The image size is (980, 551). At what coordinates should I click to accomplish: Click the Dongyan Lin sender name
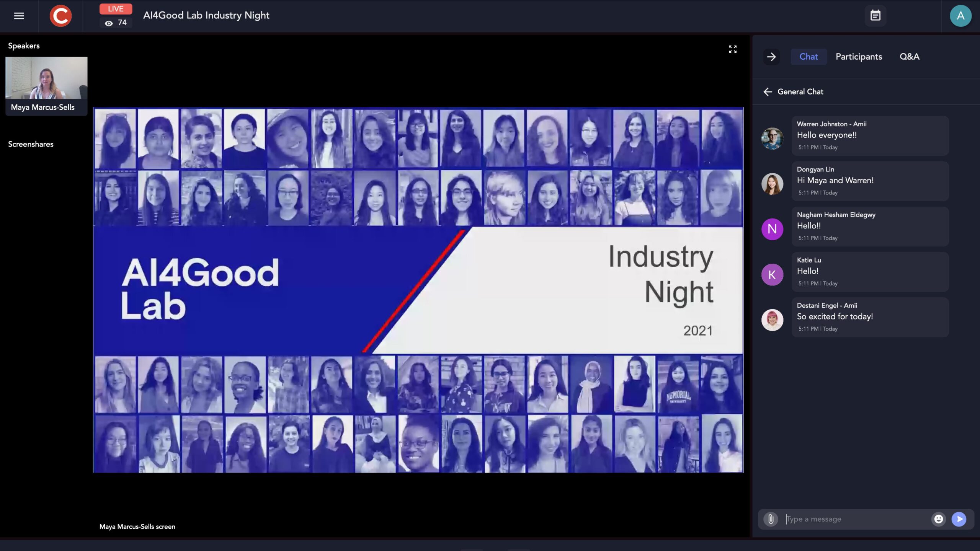815,170
